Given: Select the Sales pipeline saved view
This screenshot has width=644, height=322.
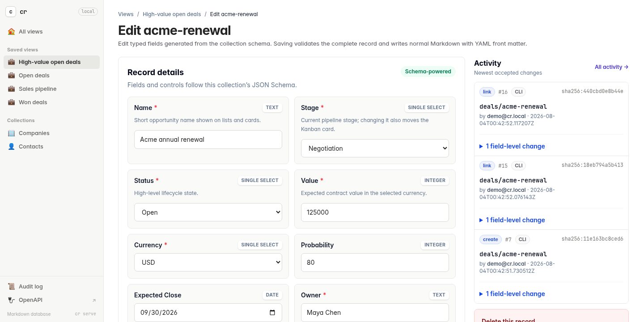Looking at the screenshot, I should [x=51, y=89].
